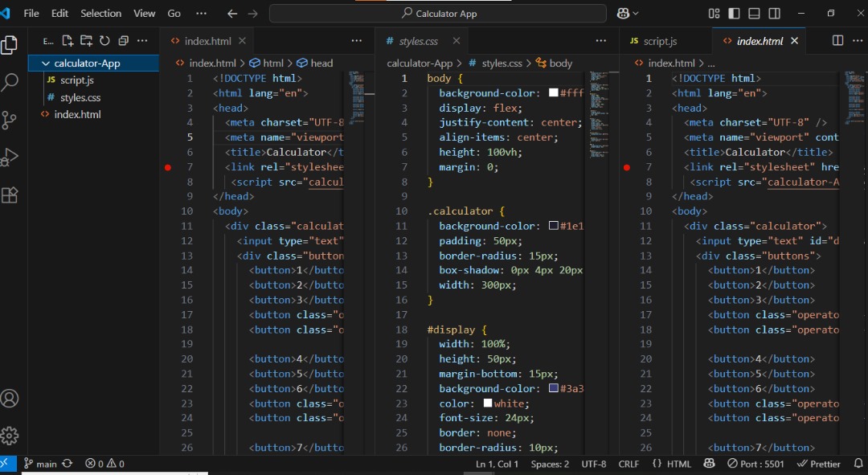Switch to the styles.css tab

click(x=419, y=41)
